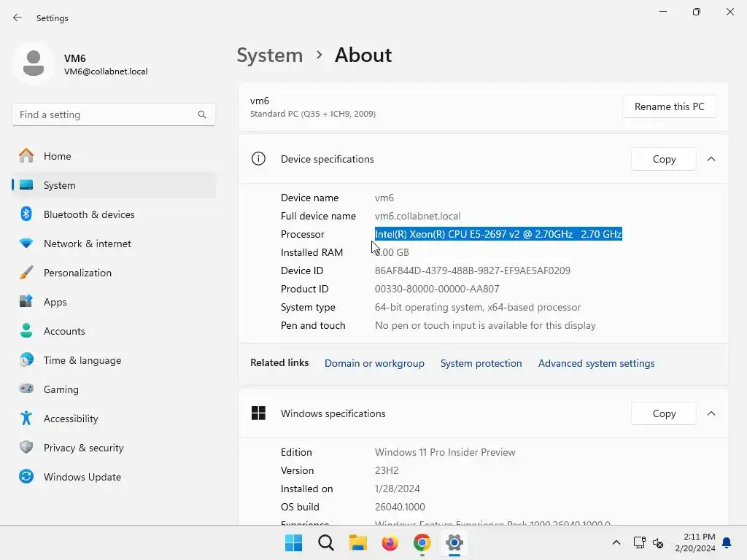Click the Personalization paintbrush icon
The image size is (747, 560).
pyautogui.click(x=26, y=273)
